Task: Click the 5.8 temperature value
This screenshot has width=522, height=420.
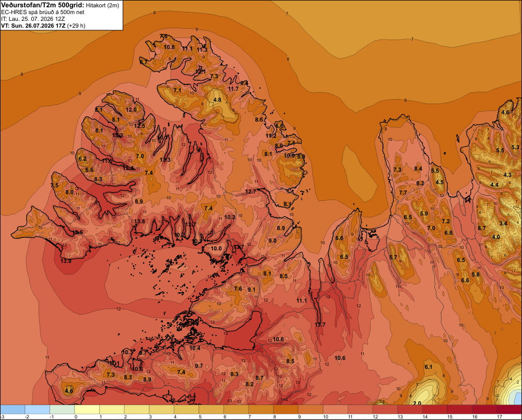Action: tap(476, 274)
